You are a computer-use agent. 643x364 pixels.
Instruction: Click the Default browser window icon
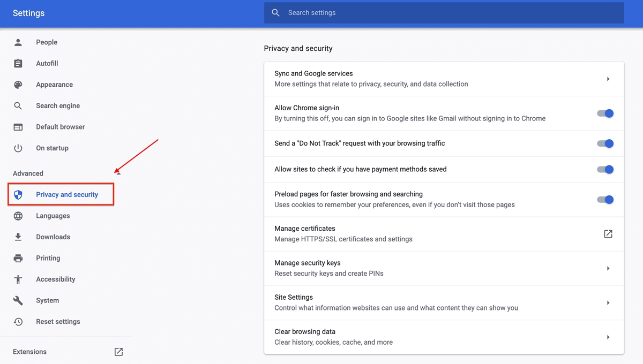click(18, 127)
